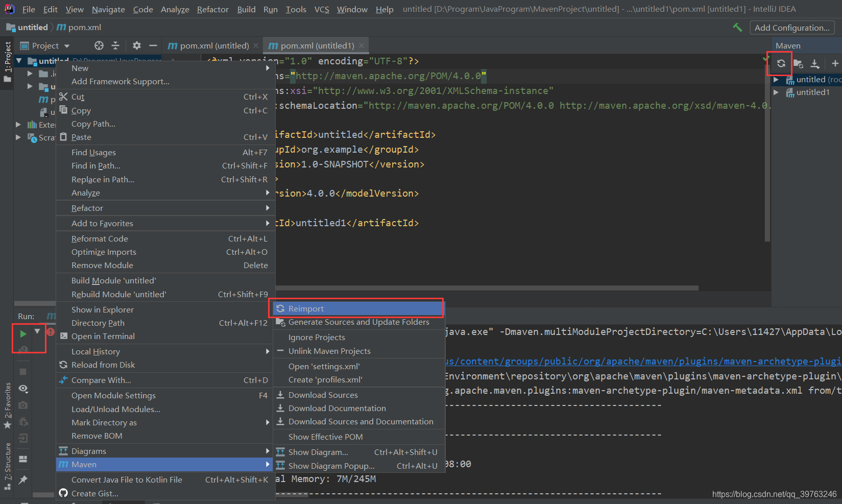Choose Reload from Disk
Viewport: 842px width, 504px height.
coord(165,365)
